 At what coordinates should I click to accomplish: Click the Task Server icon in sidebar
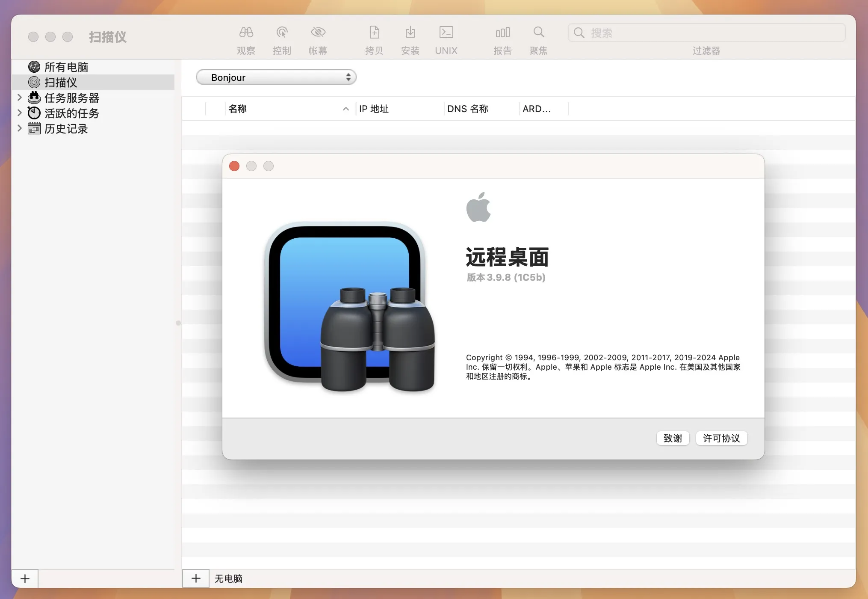(x=34, y=98)
